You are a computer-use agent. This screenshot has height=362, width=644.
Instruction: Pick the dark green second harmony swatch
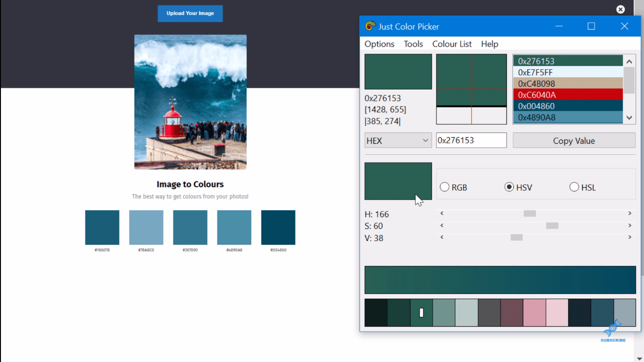[399, 313]
